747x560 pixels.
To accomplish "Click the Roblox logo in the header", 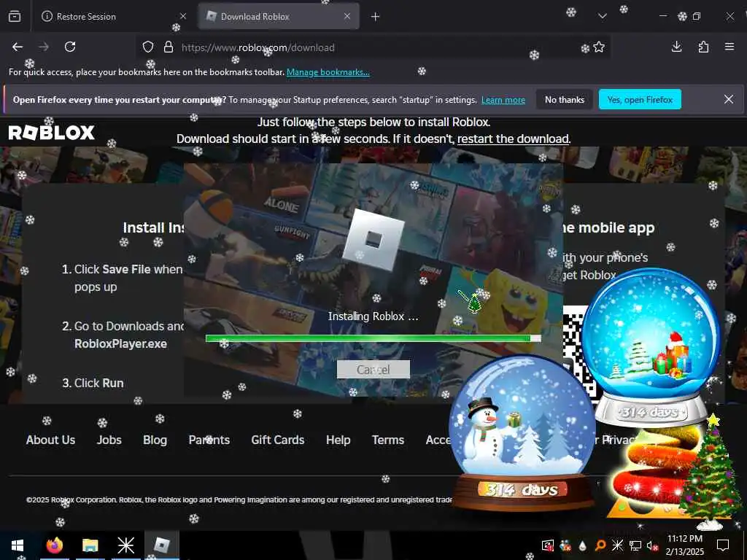I will coord(52,133).
